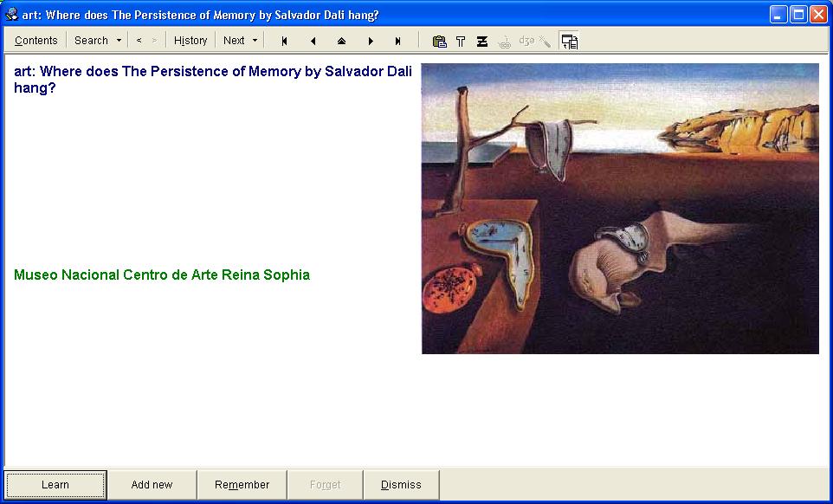Screen dimensions: 833x504
Task: Click the bold Z toolbar icon
Action: [482, 41]
